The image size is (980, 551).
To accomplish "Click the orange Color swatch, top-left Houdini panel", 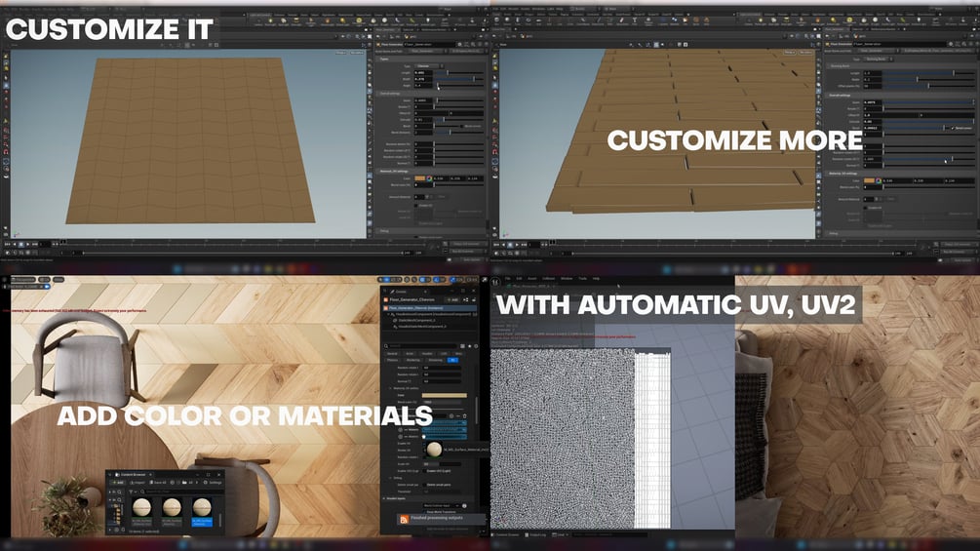I will pyautogui.click(x=420, y=178).
